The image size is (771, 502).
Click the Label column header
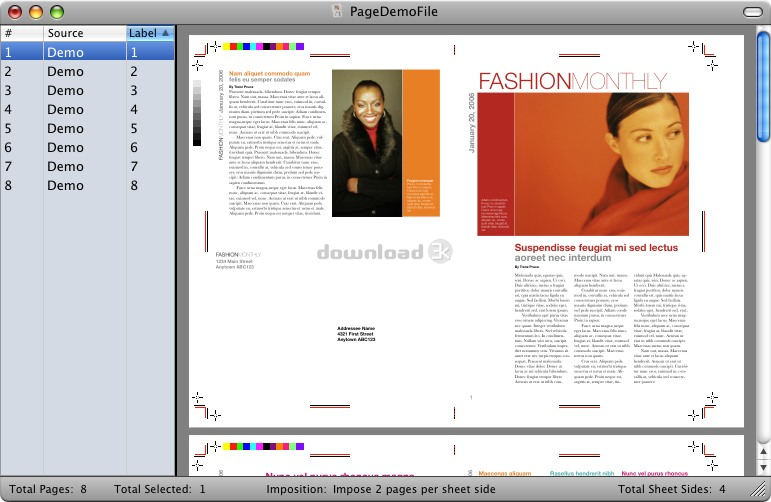[x=150, y=33]
